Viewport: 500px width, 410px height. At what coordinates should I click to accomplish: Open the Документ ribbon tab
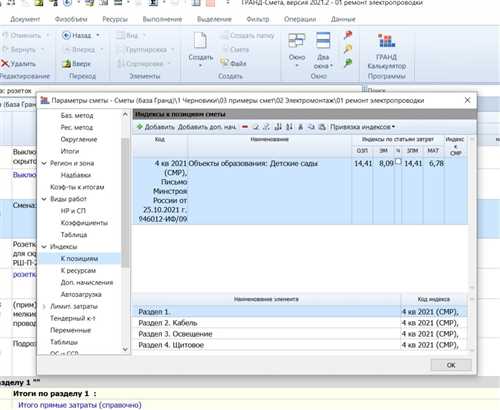pyautogui.click(x=25, y=19)
